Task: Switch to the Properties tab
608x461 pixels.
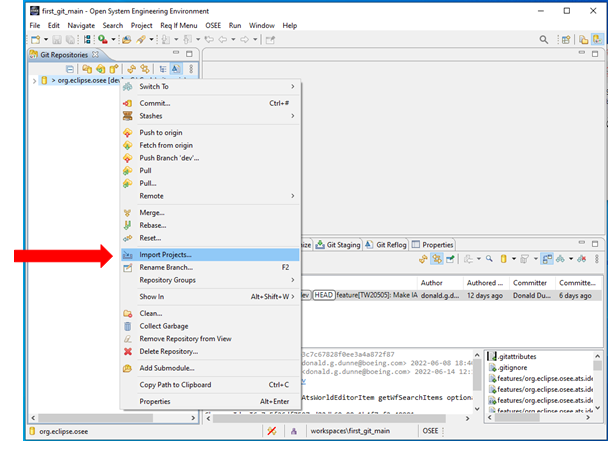Action: [x=433, y=245]
